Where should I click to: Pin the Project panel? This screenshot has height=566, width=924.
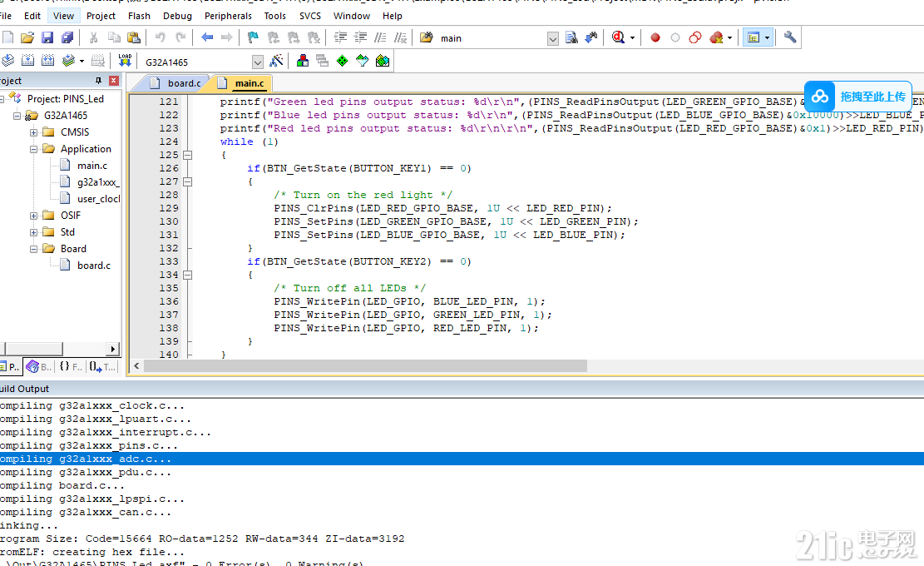coord(98,81)
